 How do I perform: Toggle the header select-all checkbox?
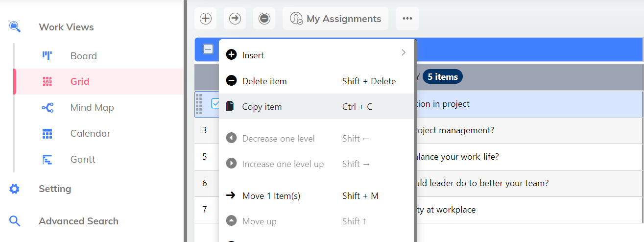point(208,49)
